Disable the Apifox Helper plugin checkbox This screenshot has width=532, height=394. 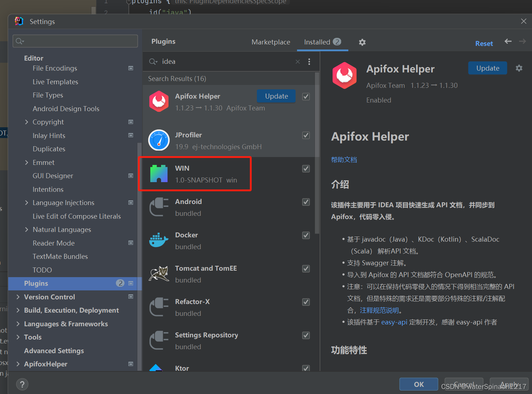(306, 96)
